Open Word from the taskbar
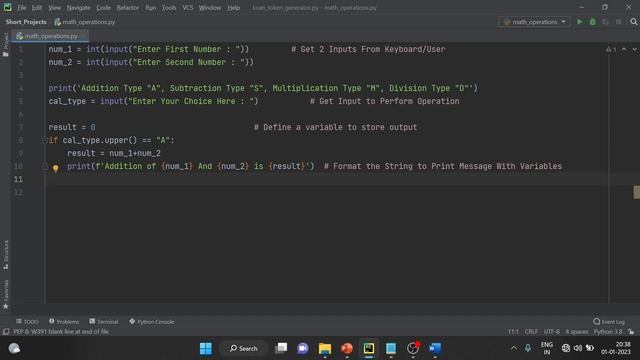This screenshot has height=360, width=640. pyautogui.click(x=435, y=348)
